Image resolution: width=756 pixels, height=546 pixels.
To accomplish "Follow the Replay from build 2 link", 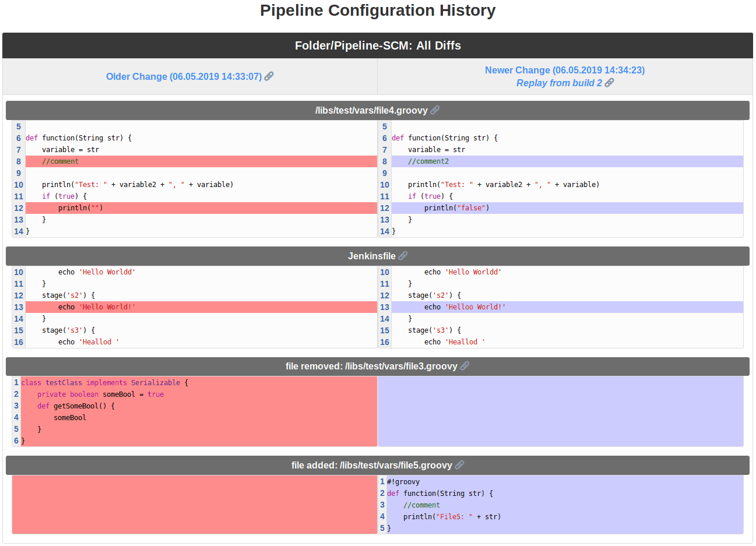I will tap(561, 83).
